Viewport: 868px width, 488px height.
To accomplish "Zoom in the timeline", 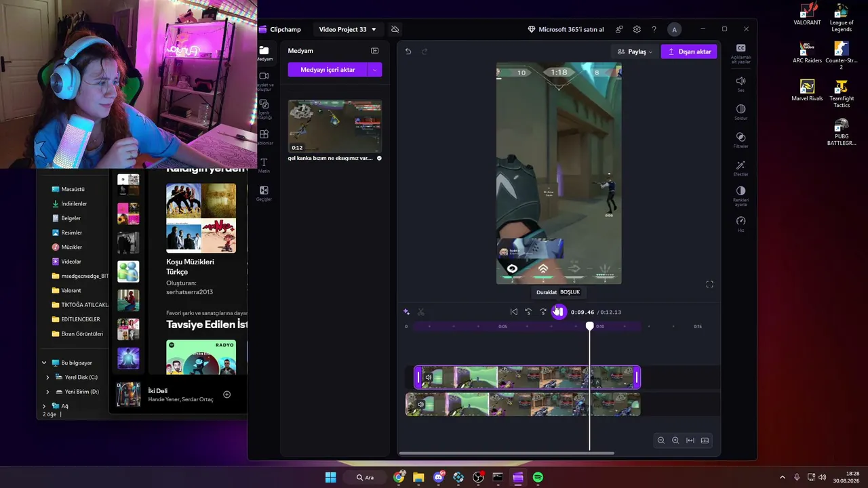I will 675,441.
